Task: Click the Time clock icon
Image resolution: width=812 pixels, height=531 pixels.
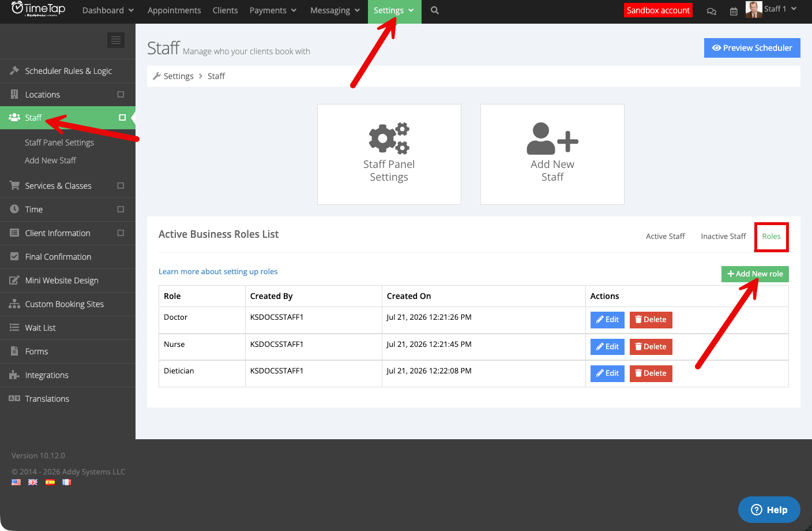Action: [x=14, y=209]
